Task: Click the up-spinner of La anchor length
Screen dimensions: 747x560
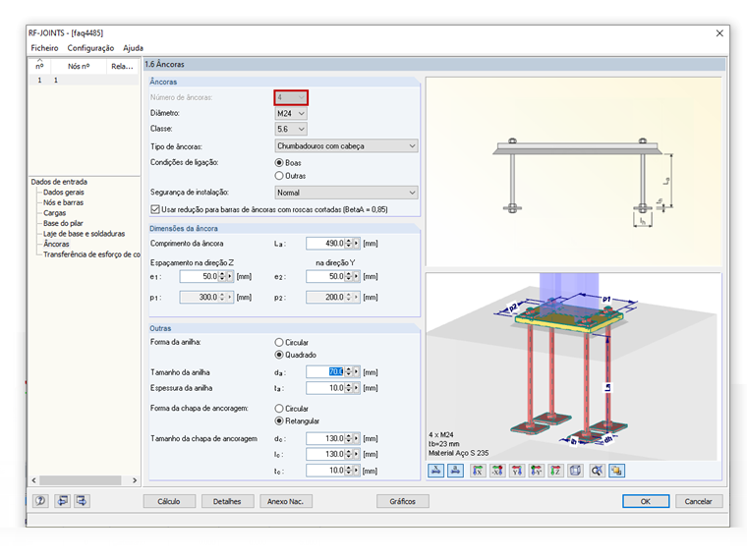Action: 349,241
